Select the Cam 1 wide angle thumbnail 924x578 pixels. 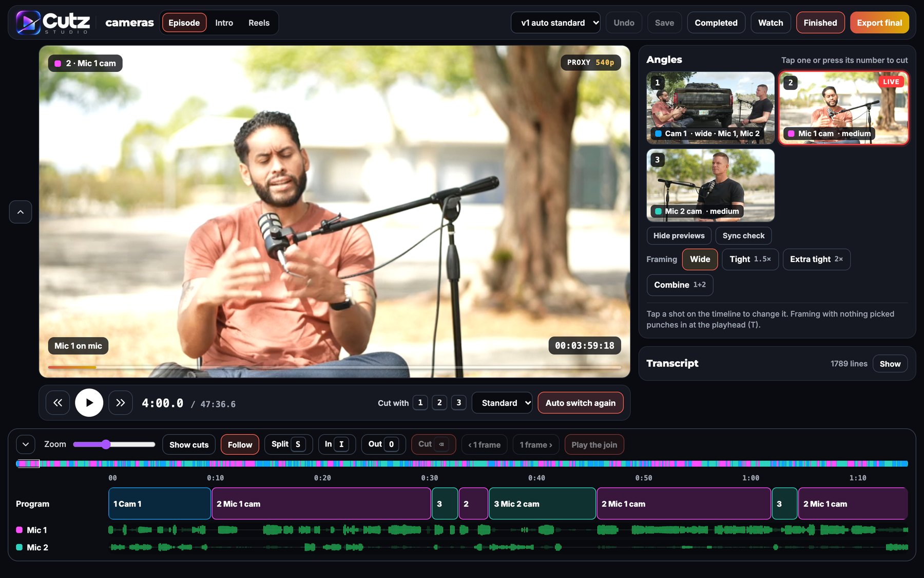[x=710, y=108]
